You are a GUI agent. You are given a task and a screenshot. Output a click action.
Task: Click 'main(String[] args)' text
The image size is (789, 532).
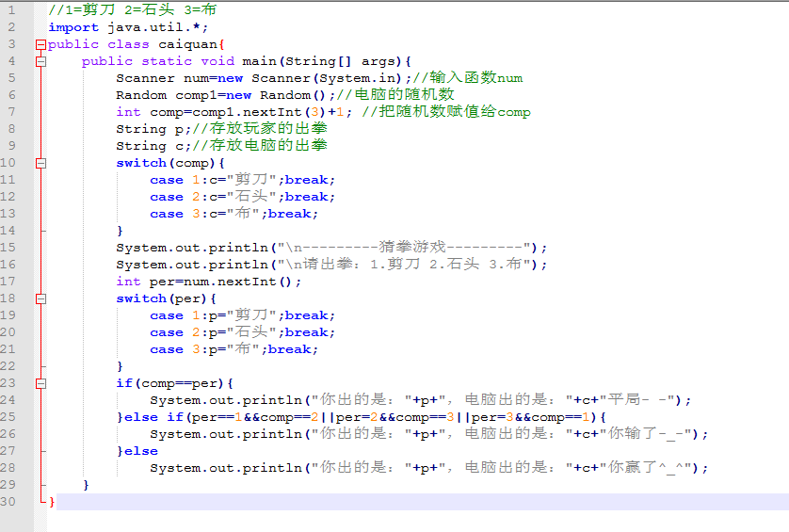[x=322, y=61]
